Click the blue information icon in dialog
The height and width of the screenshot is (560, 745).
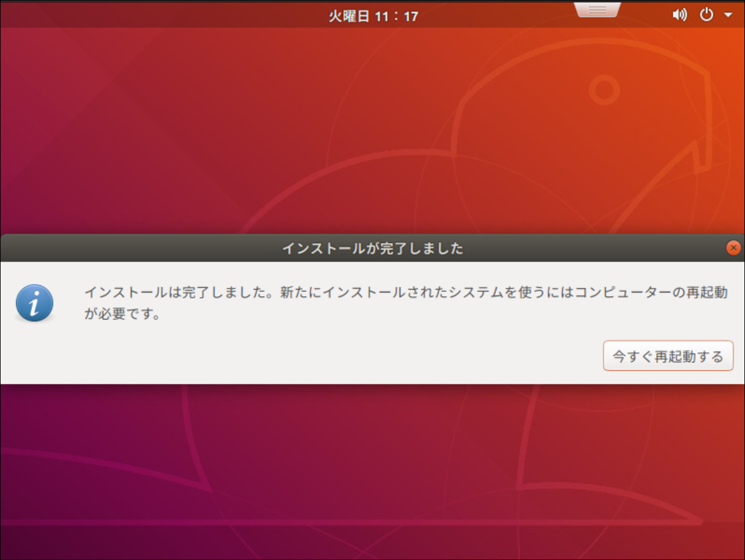[35, 303]
